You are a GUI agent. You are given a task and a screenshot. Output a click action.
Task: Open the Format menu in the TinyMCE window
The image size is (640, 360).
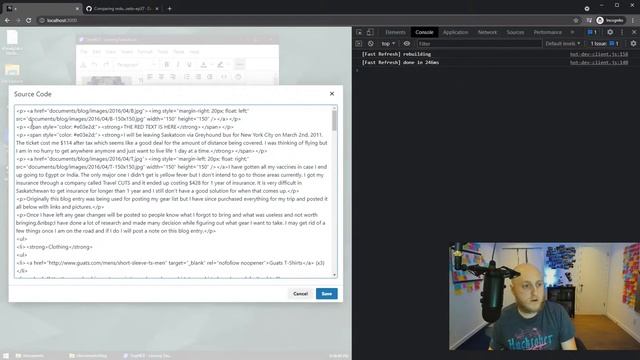tap(144, 52)
